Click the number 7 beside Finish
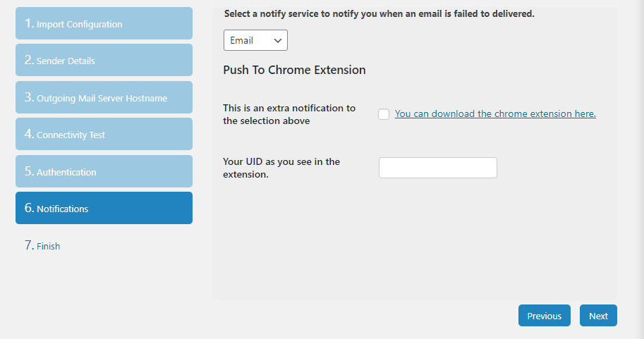The image size is (644, 339). point(28,245)
